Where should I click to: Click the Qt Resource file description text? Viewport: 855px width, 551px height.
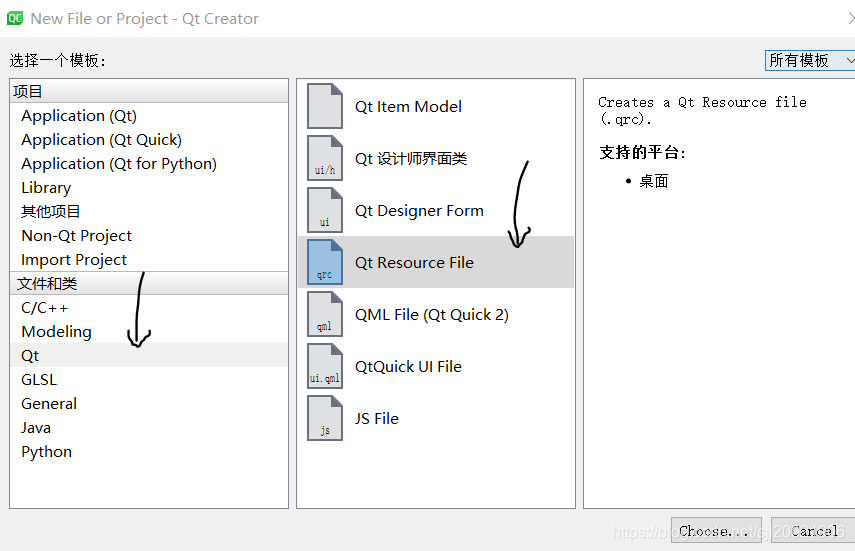pos(702,110)
